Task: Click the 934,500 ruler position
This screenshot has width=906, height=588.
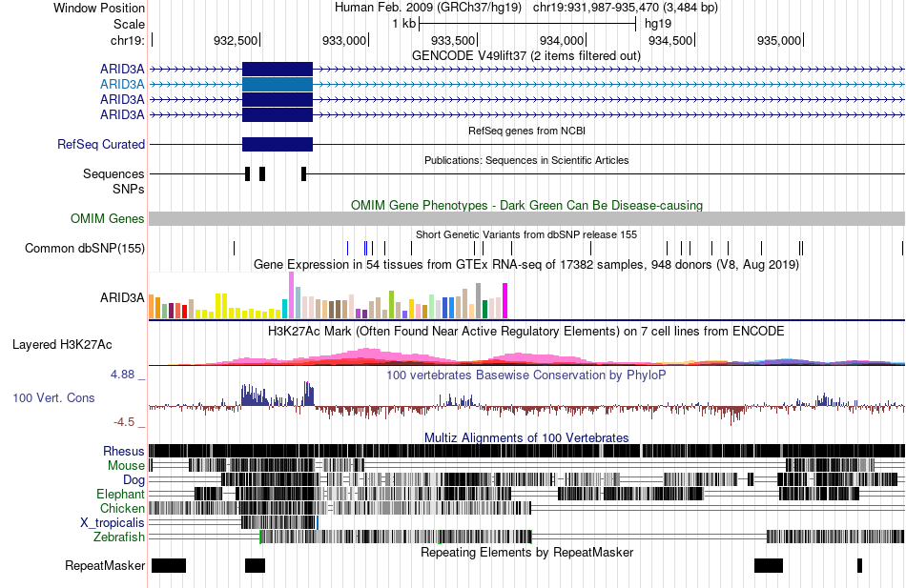Action: click(670, 40)
